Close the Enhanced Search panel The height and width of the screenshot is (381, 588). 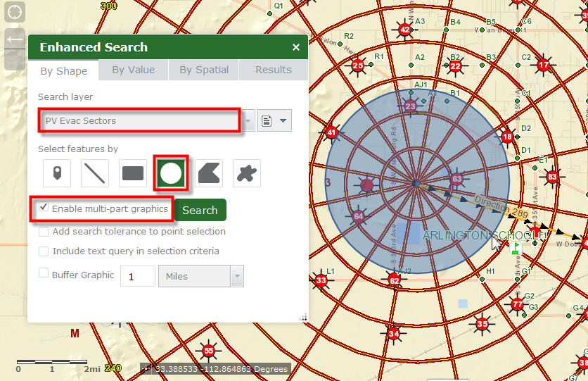click(296, 47)
